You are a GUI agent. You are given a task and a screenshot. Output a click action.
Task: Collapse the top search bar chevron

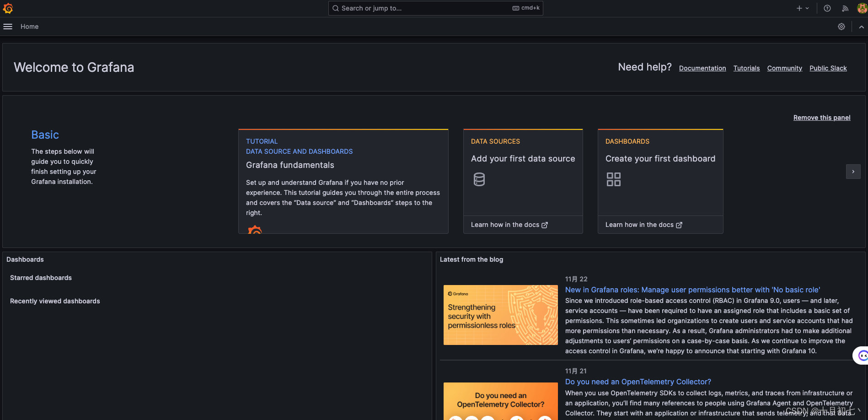(x=861, y=27)
